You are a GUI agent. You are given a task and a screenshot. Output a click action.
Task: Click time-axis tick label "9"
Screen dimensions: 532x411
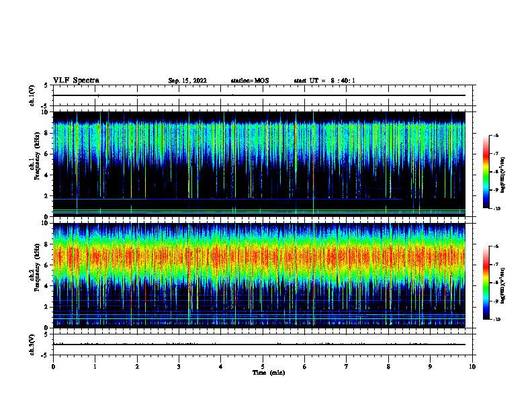[x=430, y=367]
